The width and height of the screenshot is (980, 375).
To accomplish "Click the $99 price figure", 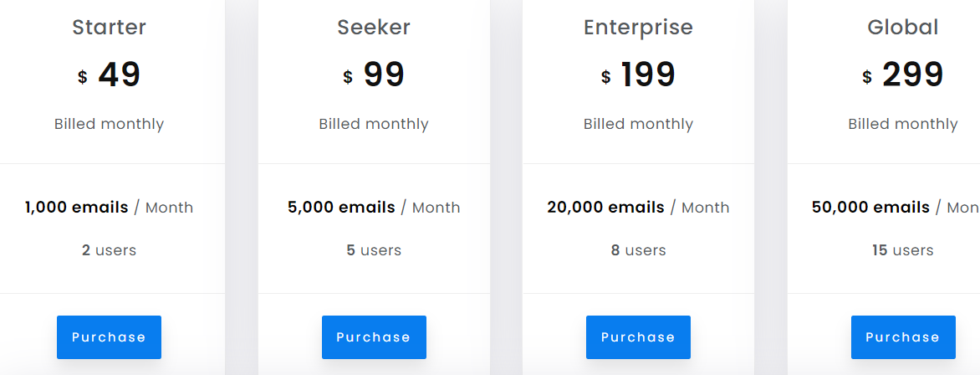I will click(374, 74).
